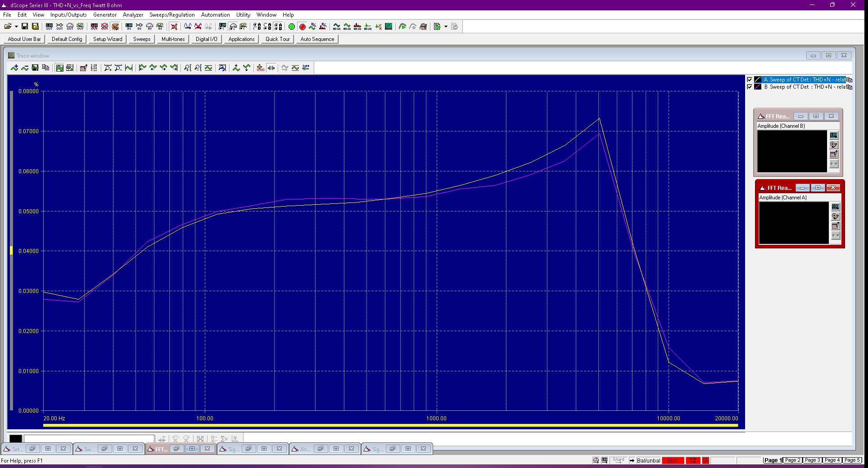Open the Sweeps/Regulation menu

pyautogui.click(x=172, y=15)
